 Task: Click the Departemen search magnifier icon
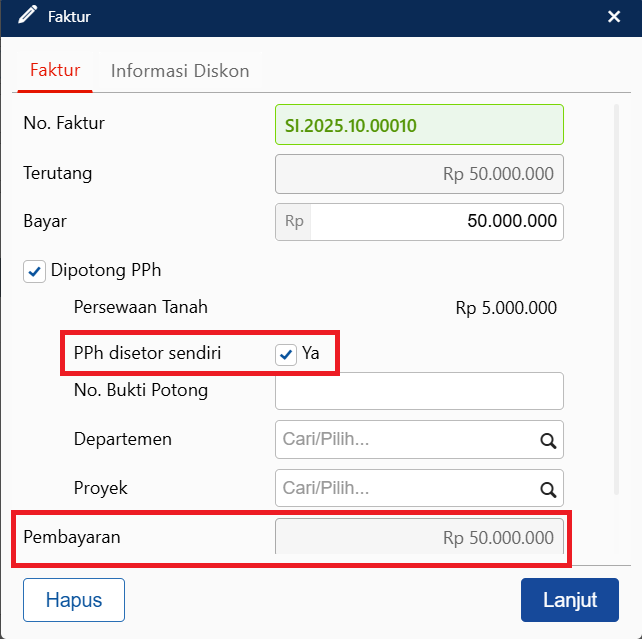[547, 440]
